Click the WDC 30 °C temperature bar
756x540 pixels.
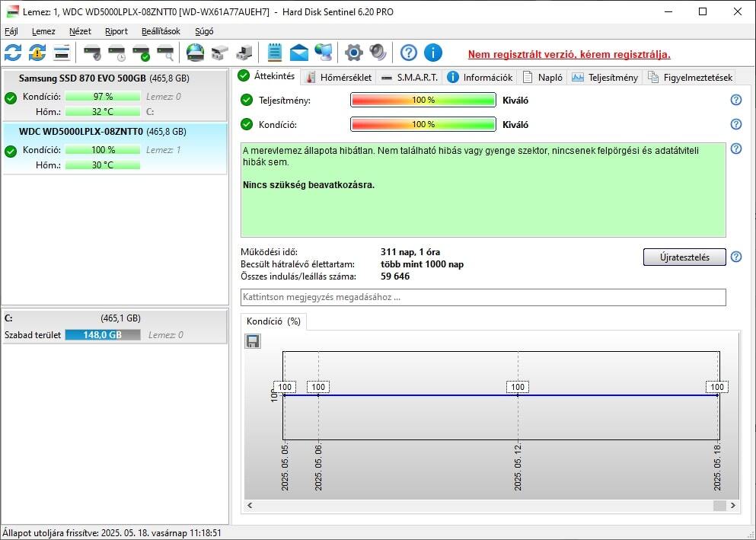coord(103,165)
